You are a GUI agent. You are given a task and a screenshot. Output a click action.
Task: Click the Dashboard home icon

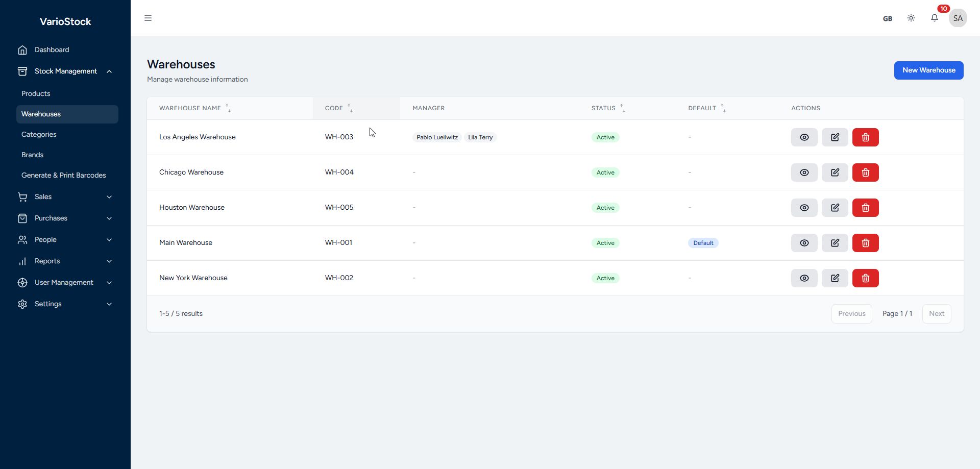tap(22, 50)
